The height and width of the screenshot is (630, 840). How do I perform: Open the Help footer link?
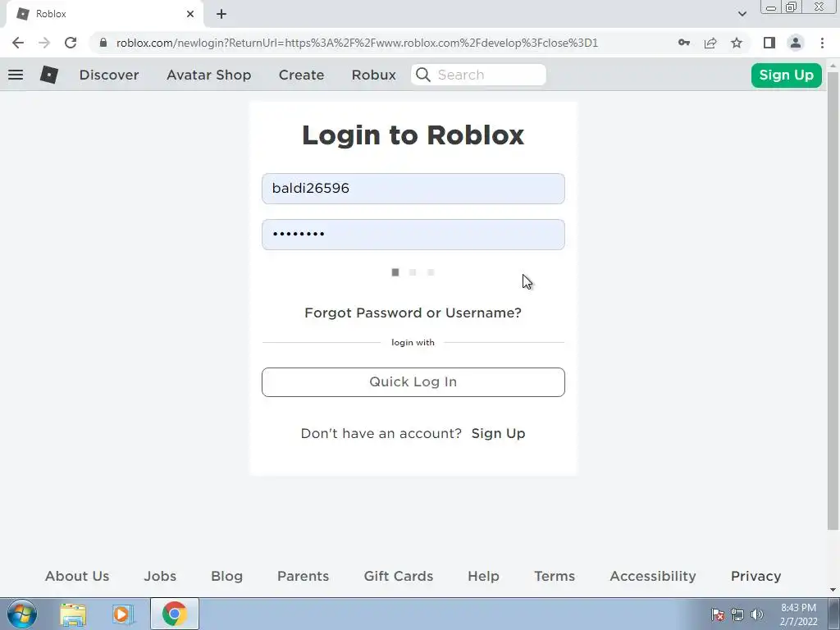click(x=483, y=576)
